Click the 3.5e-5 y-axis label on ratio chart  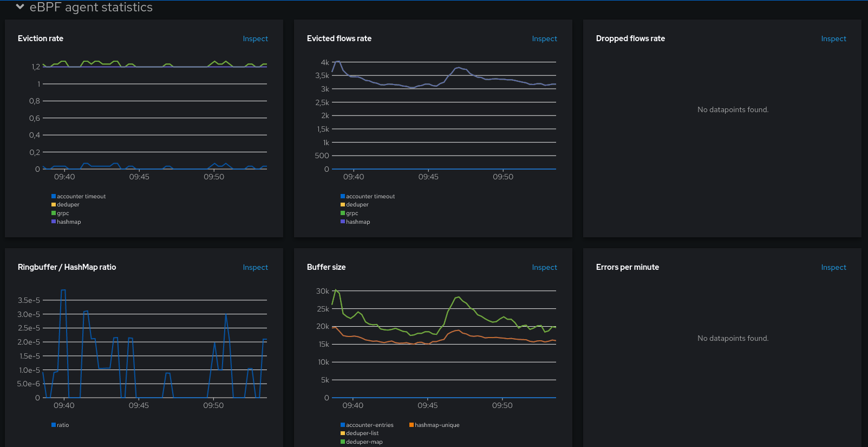pyautogui.click(x=29, y=300)
